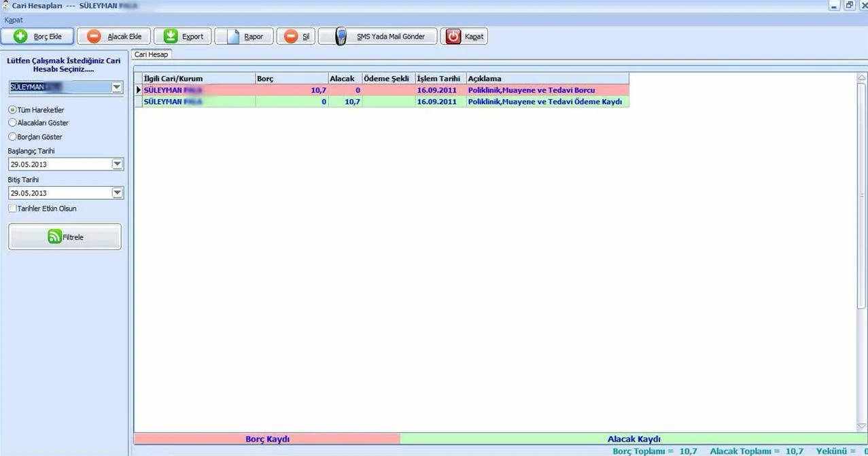The width and height of the screenshot is (868, 456).
Task: Click the green RSS icon on Filtrele
Action: tap(54, 236)
